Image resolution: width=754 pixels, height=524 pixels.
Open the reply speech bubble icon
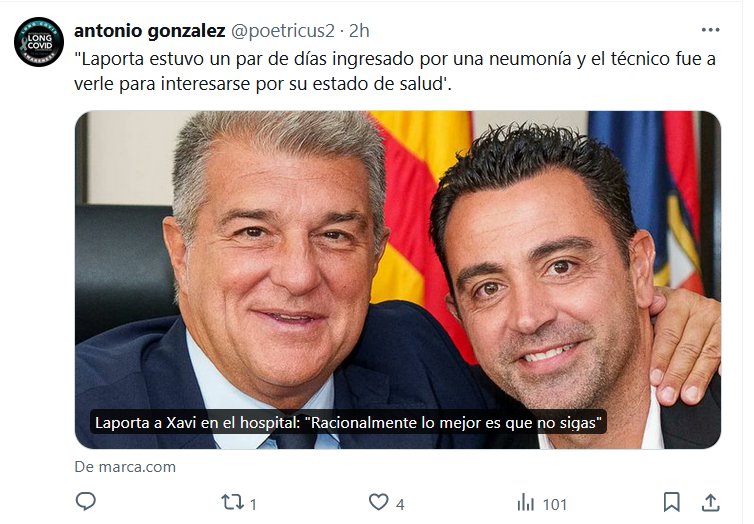click(86, 502)
